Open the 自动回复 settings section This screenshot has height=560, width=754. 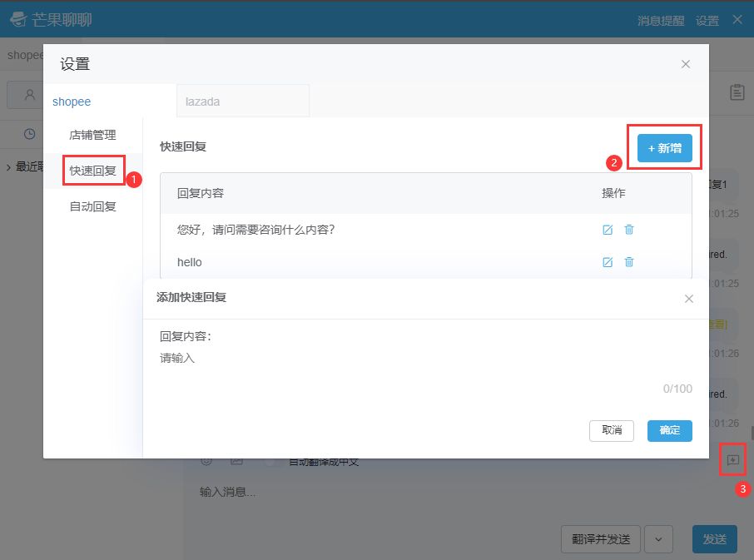click(94, 206)
